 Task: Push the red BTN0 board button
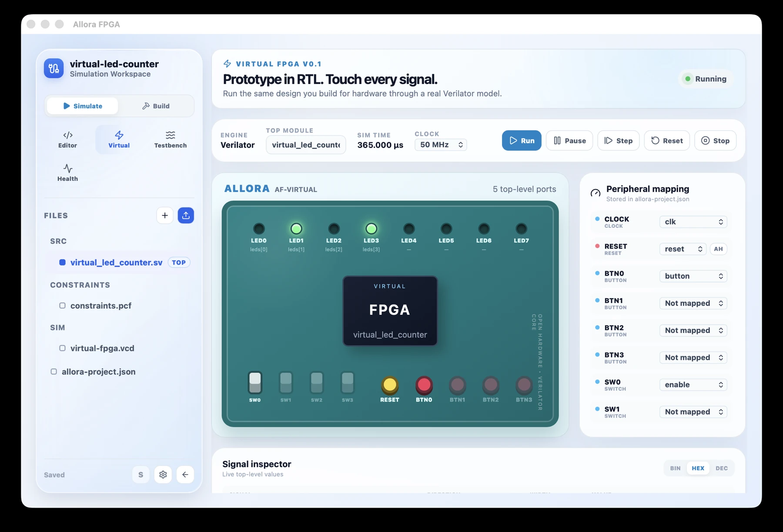(x=424, y=385)
